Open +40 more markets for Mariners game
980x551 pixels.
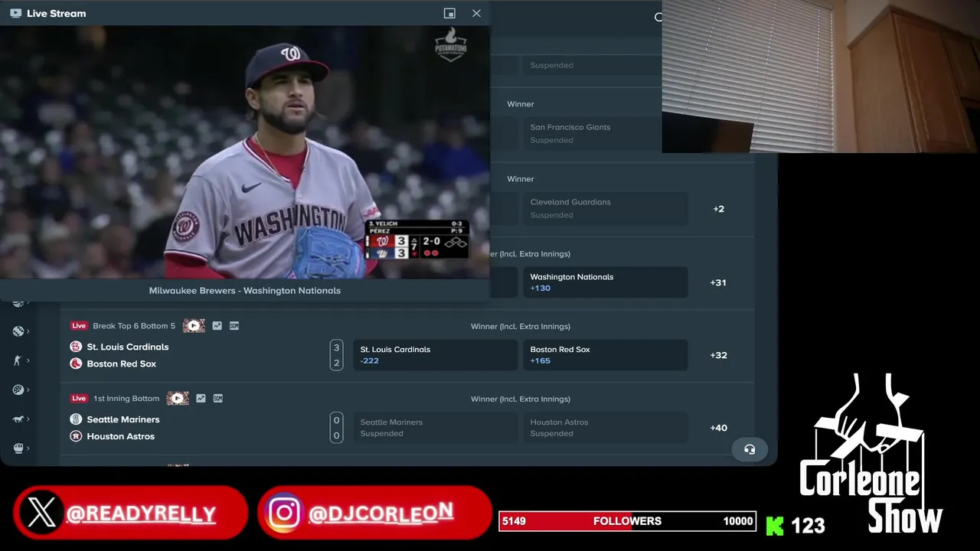click(718, 428)
